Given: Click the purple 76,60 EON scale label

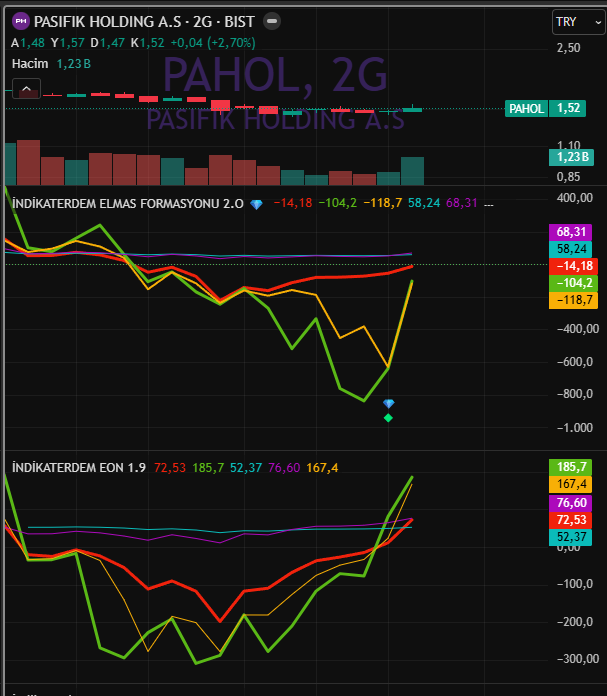Looking at the screenshot, I should [571, 503].
